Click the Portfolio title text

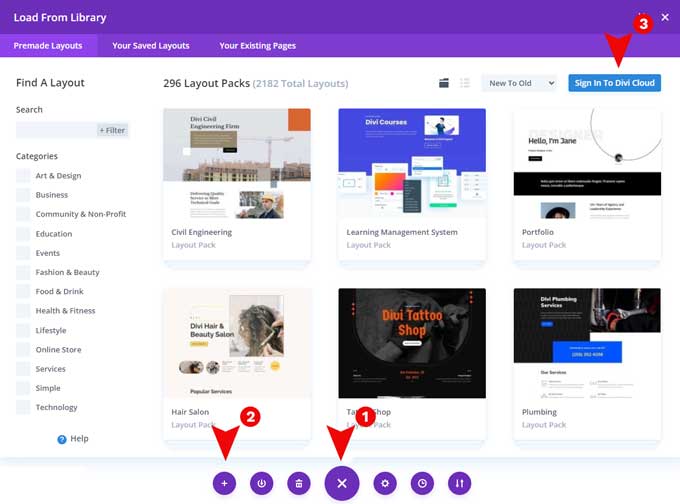(538, 232)
